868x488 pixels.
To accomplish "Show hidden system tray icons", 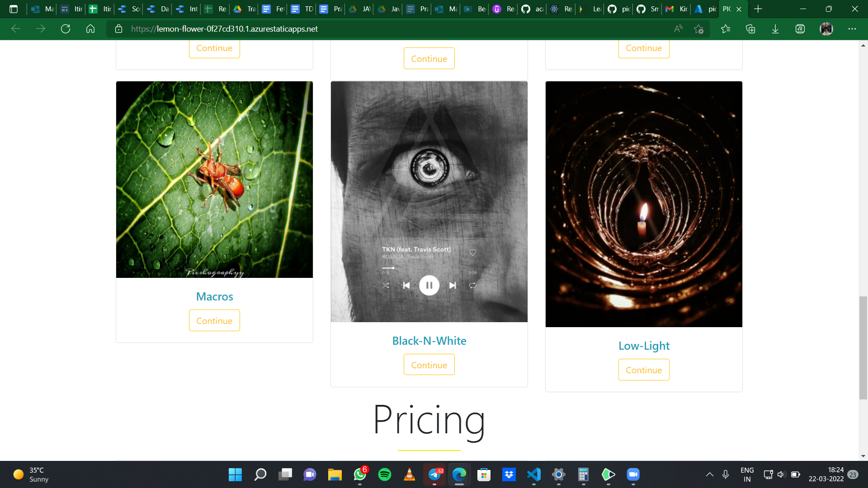I will pyautogui.click(x=710, y=474).
